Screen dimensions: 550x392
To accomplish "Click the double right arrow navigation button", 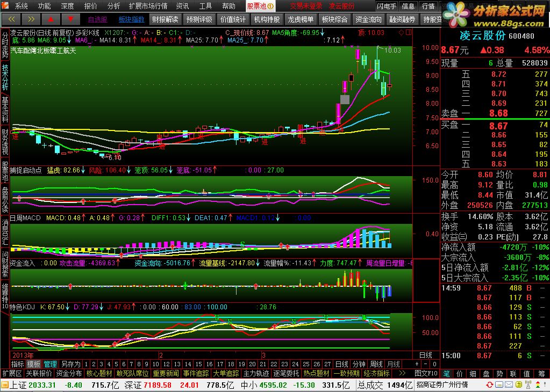I will coord(31,20).
